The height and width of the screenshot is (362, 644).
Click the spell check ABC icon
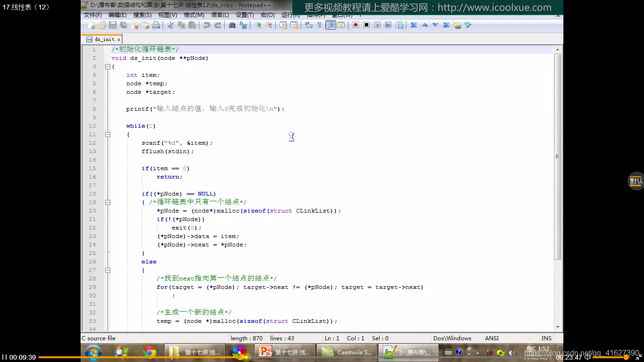[468, 25]
